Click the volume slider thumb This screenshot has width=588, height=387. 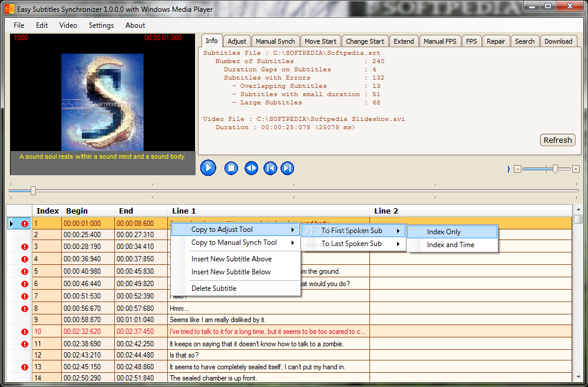pos(555,169)
